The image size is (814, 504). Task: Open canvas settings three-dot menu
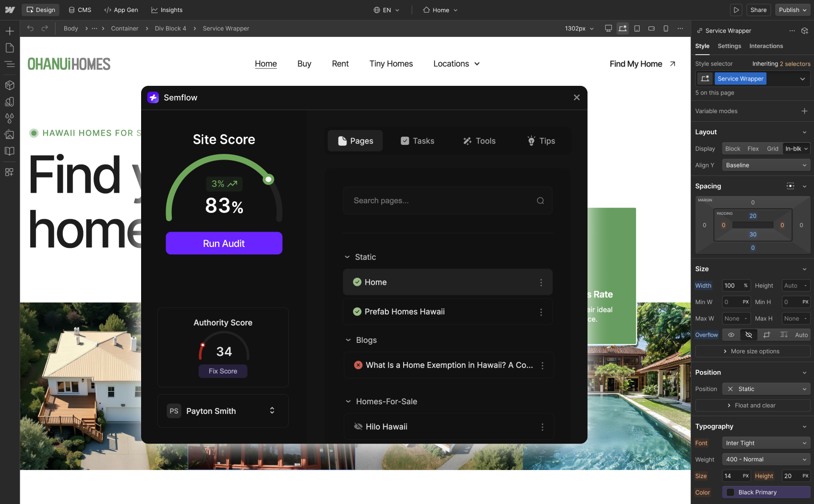click(680, 28)
